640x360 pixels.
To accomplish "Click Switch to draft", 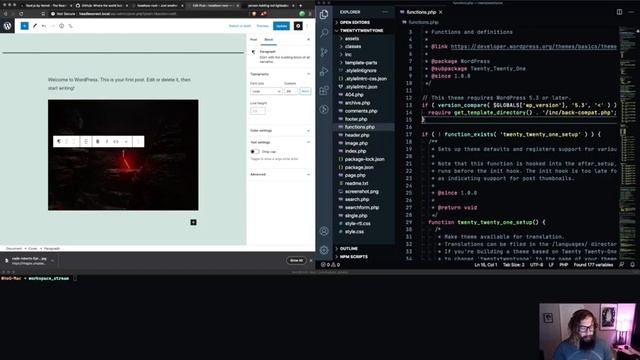I will (x=240, y=26).
